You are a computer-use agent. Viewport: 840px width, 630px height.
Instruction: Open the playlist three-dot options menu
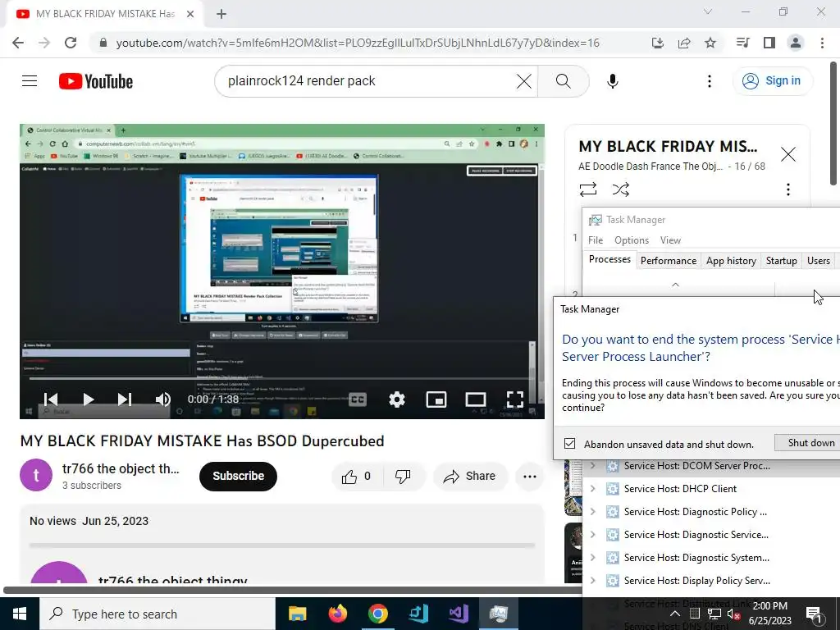click(788, 189)
